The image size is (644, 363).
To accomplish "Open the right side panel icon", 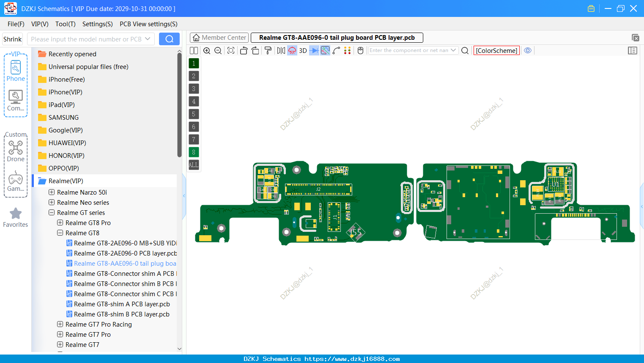I will point(633,50).
